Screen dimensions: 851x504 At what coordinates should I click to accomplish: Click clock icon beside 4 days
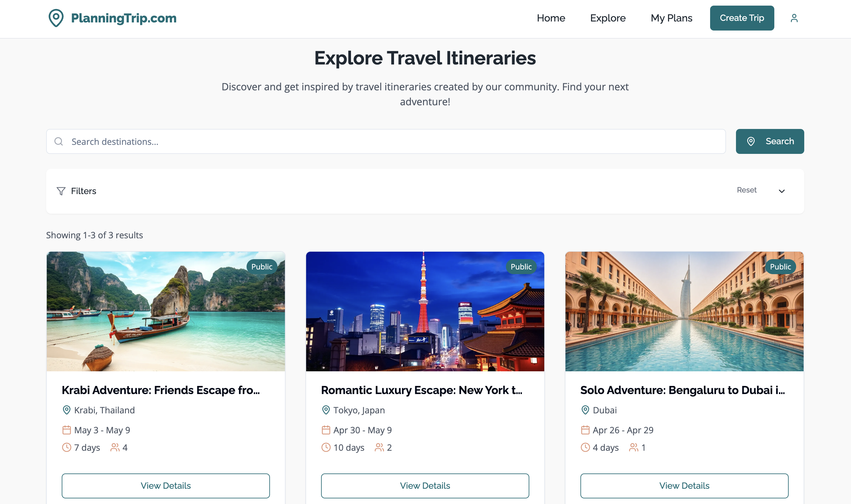(x=585, y=447)
